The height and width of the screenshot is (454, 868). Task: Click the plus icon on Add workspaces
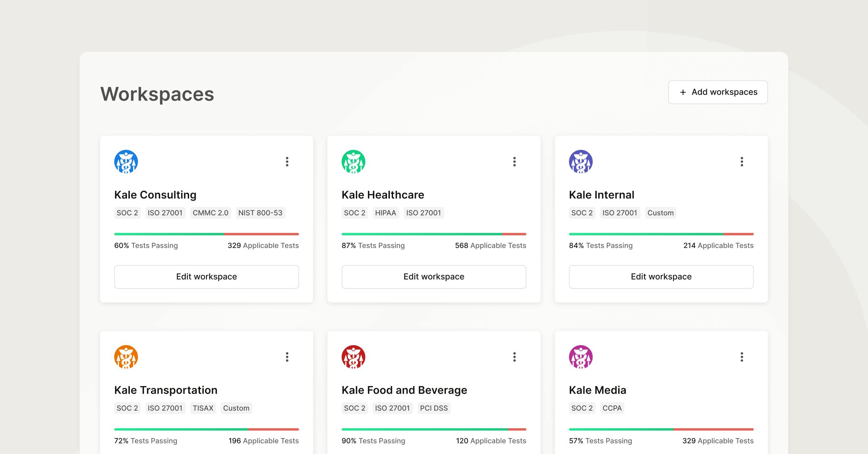tap(683, 92)
